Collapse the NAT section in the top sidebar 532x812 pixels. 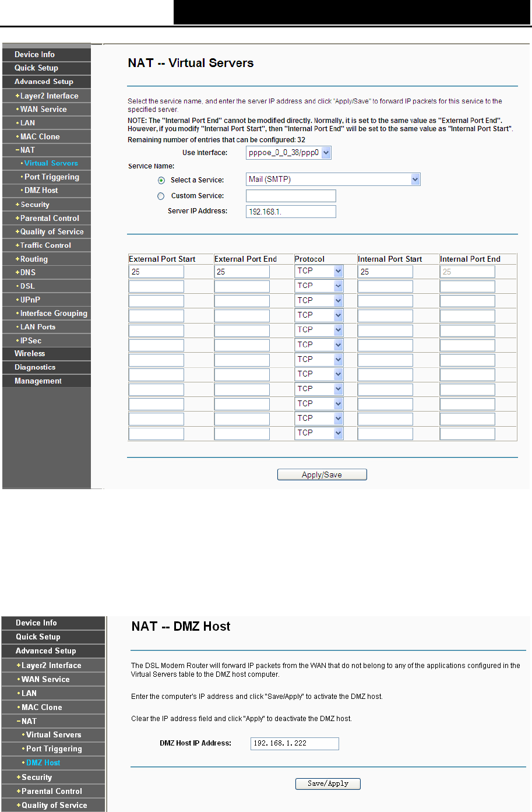(27, 150)
